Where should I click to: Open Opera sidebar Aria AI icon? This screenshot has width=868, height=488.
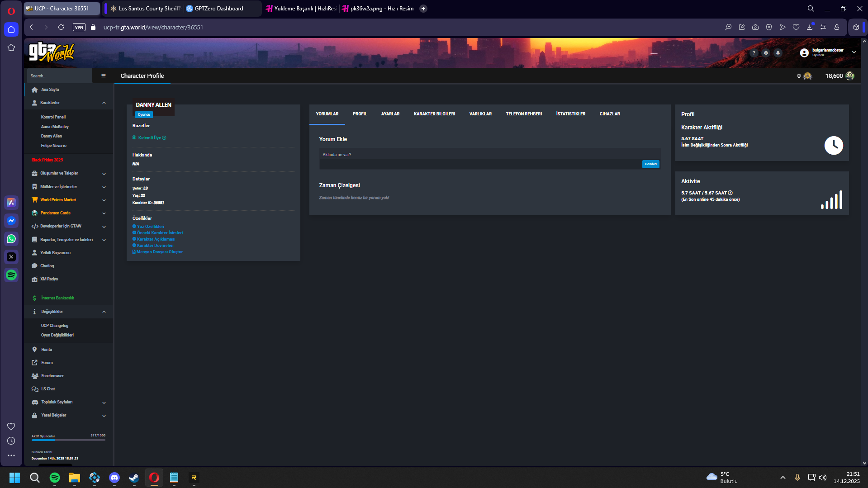[11, 203]
